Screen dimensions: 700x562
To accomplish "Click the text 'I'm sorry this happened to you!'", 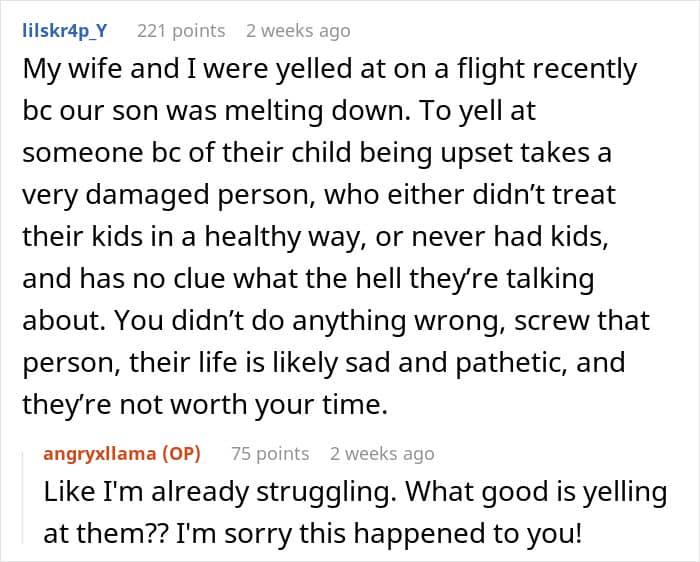I will (379, 534).
